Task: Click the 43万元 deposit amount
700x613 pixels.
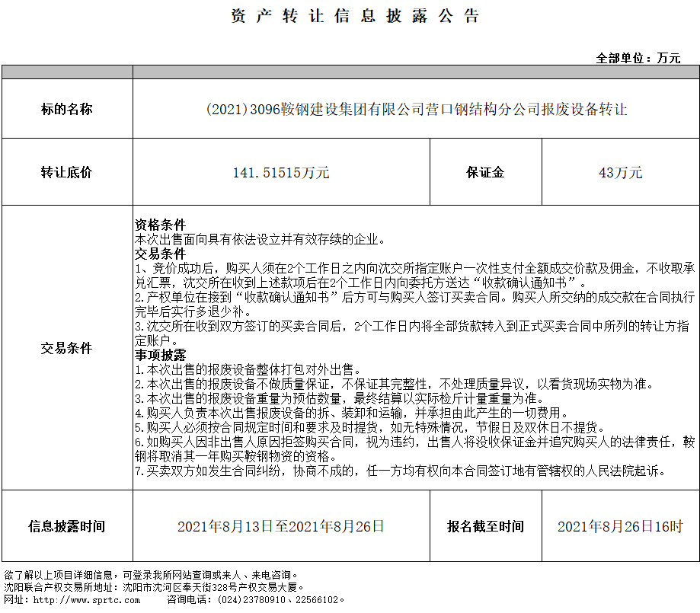Action: point(620,172)
